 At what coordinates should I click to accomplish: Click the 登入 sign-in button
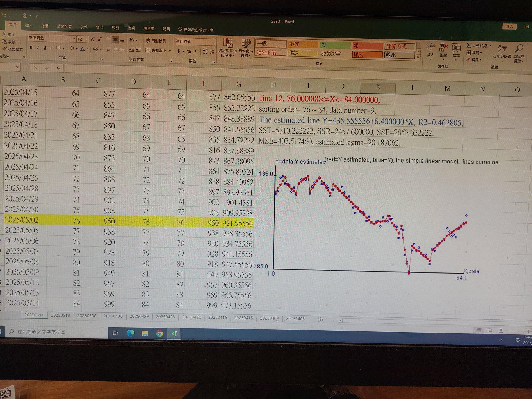tap(509, 26)
